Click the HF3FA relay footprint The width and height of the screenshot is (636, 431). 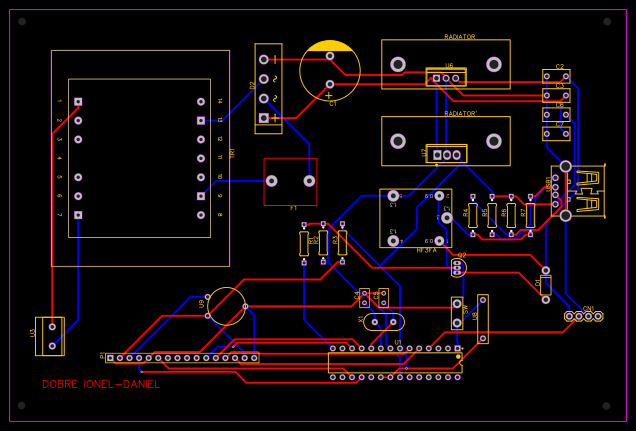coord(416,218)
